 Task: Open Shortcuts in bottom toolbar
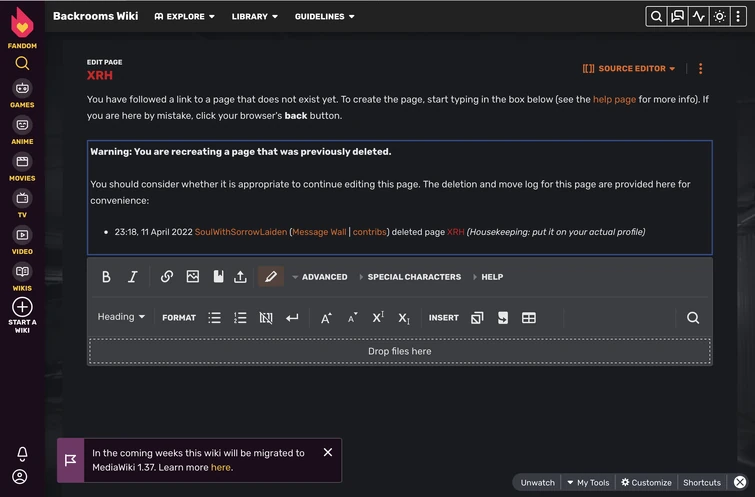pos(702,483)
